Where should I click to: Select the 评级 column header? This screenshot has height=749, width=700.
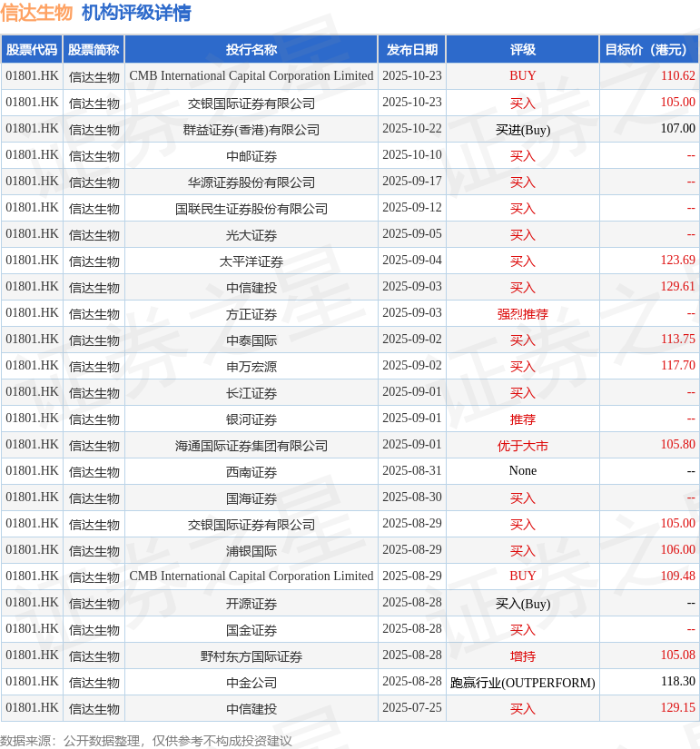[523, 50]
